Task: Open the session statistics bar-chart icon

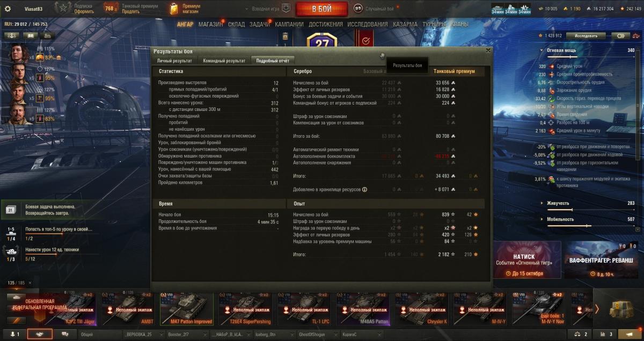Action: [606, 334]
